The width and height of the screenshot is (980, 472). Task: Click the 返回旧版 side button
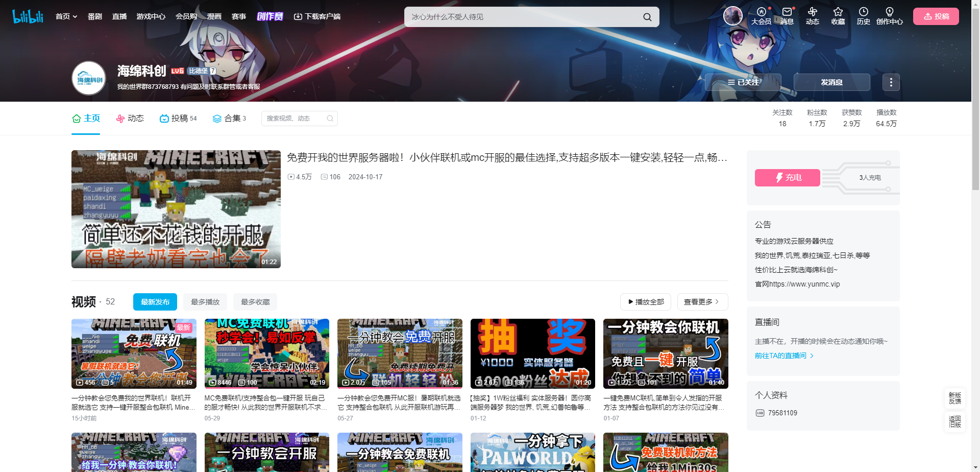[954, 422]
